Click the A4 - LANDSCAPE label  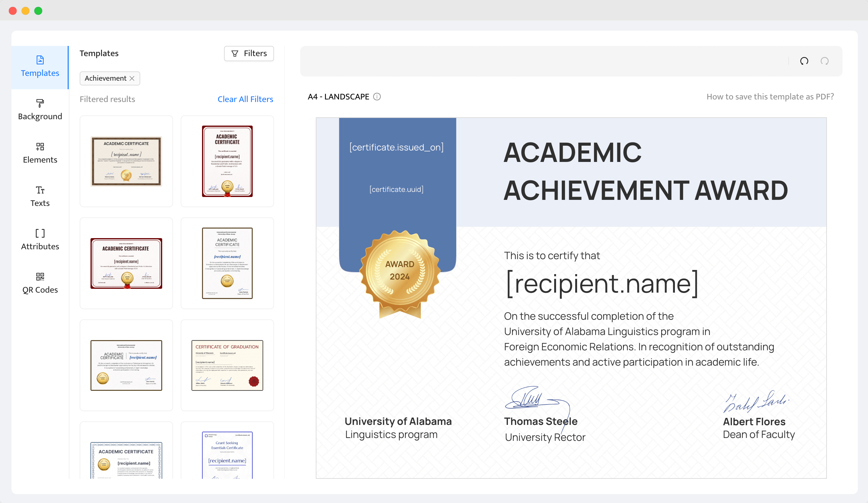[339, 97]
